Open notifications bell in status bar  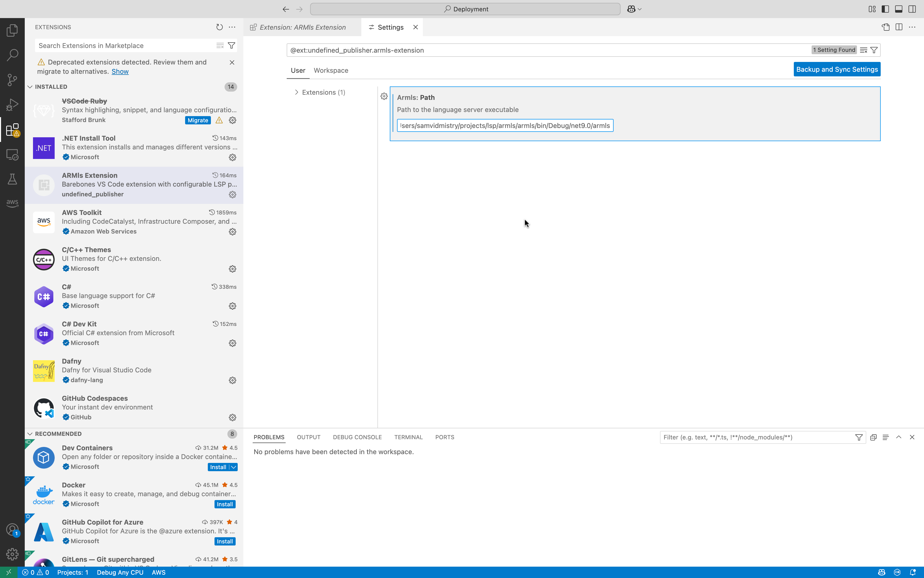coord(913,572)
